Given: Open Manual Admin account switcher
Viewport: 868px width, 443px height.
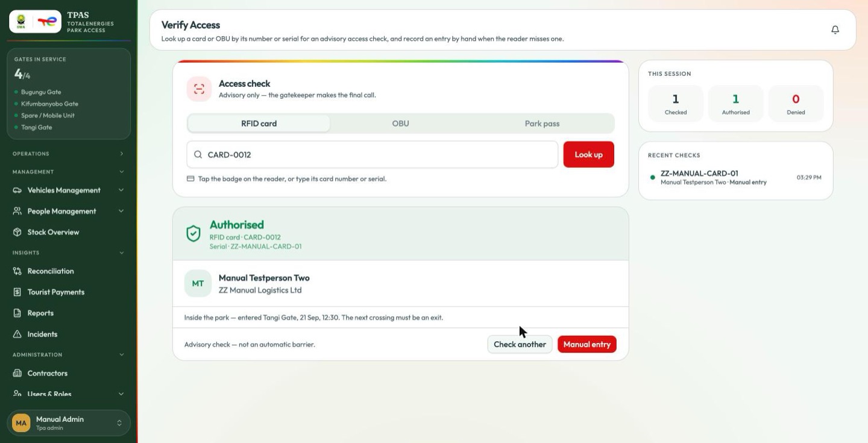Looking at the screenshot, I should (x=69, y=423).
